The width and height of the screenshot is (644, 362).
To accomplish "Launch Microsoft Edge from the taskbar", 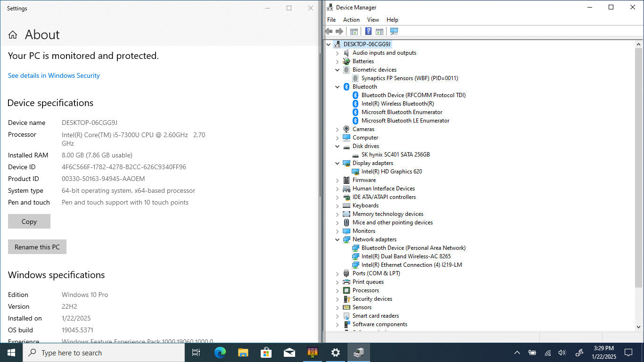I will click(x=220, y=353).
